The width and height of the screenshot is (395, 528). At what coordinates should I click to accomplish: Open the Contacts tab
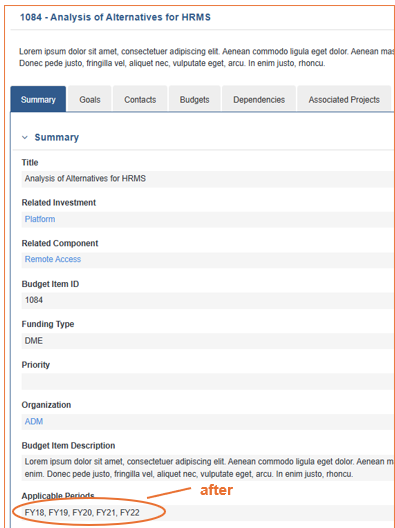(140, 99)
